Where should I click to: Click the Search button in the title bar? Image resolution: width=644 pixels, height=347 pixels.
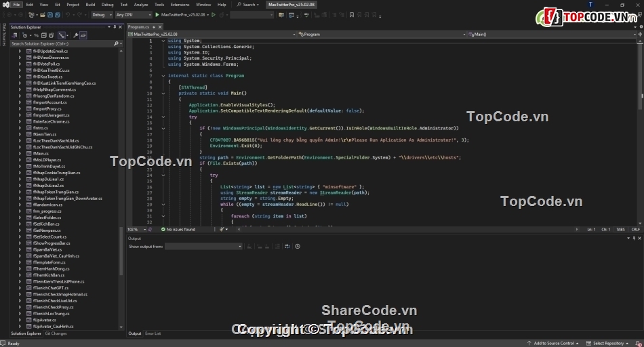(x=248, y=5)
